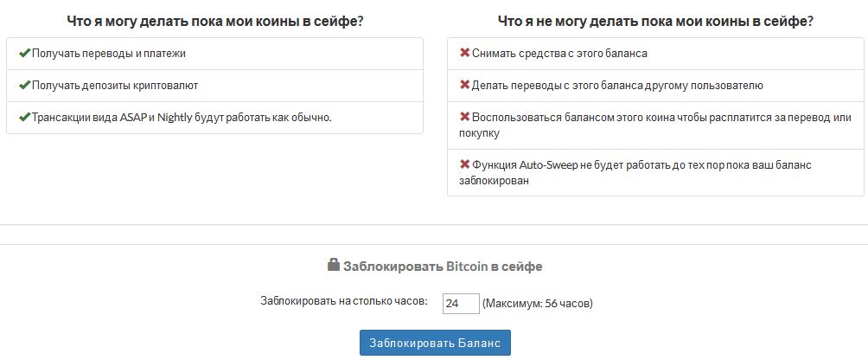Select the Получать переводы и платежи list row

point(214,54)
